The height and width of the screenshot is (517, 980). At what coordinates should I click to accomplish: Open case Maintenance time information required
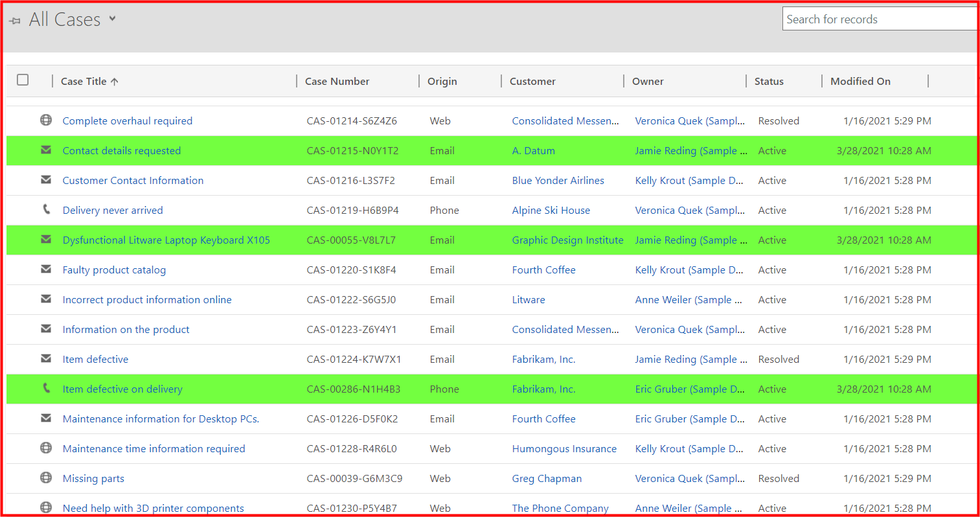click(x=154, y=449)
